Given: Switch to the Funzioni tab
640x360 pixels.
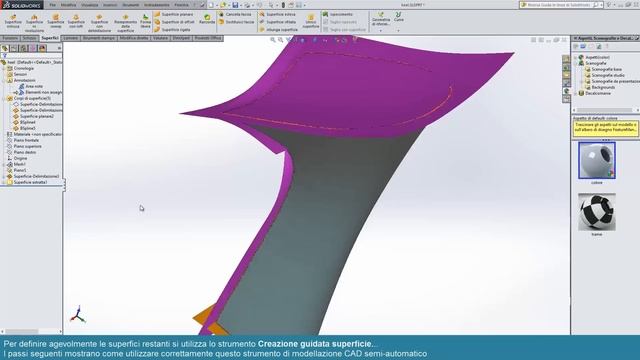Looking at the screenshot, I should 10,38.
